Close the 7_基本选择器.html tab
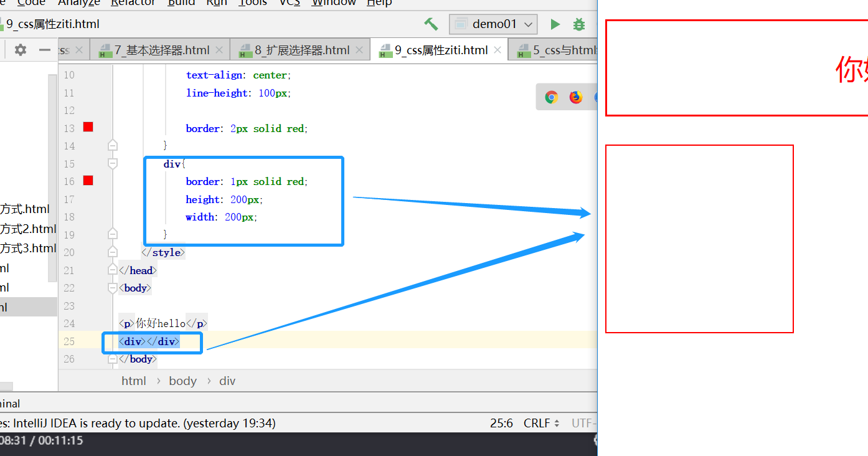The height and width of the screenshot is (456, 868). [x=219, y=50]
